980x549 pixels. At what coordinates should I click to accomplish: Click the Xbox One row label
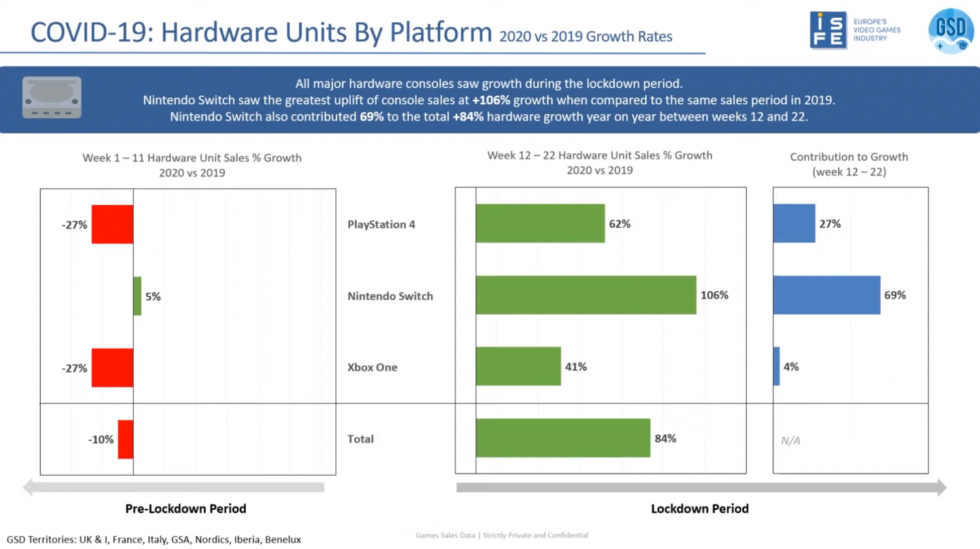[x=372, y=368]
